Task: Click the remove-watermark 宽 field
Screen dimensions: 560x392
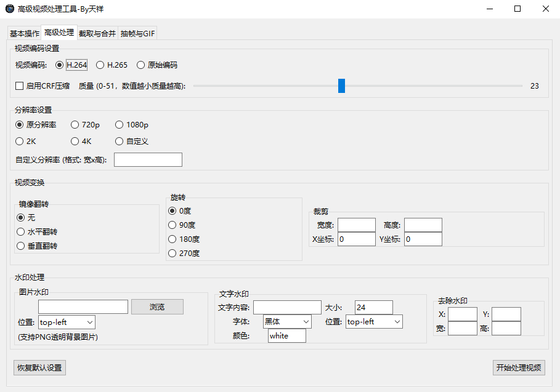Action: (x=463, y=328)
